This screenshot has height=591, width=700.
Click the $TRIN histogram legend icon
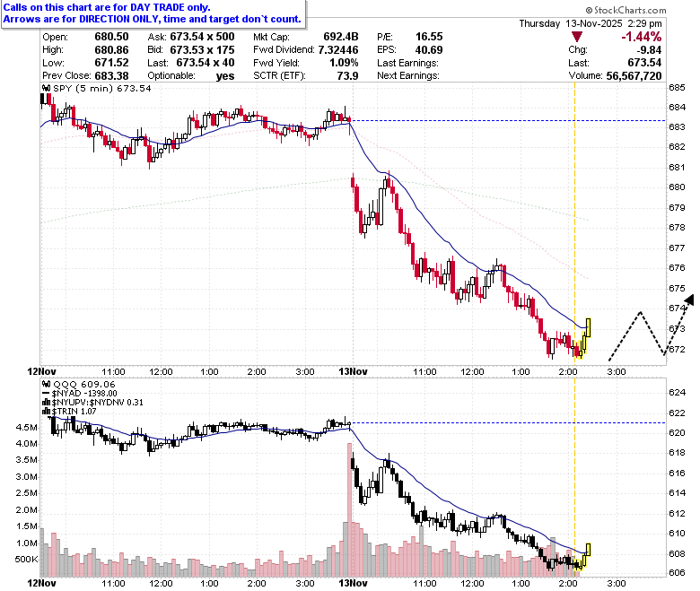pos(46,411)
